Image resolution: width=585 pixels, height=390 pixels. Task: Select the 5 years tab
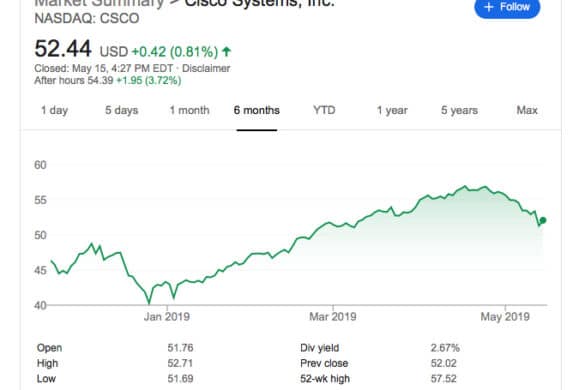tap(459, 110)
